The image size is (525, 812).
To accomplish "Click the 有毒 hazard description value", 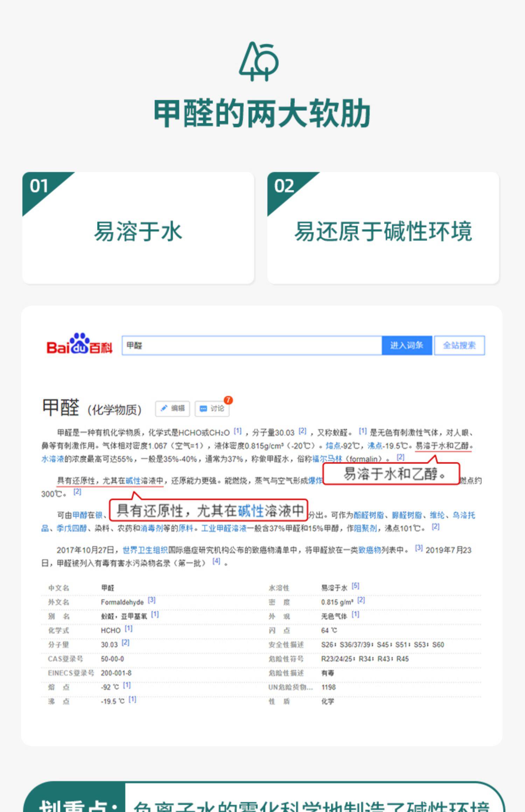I will point(328,673).
